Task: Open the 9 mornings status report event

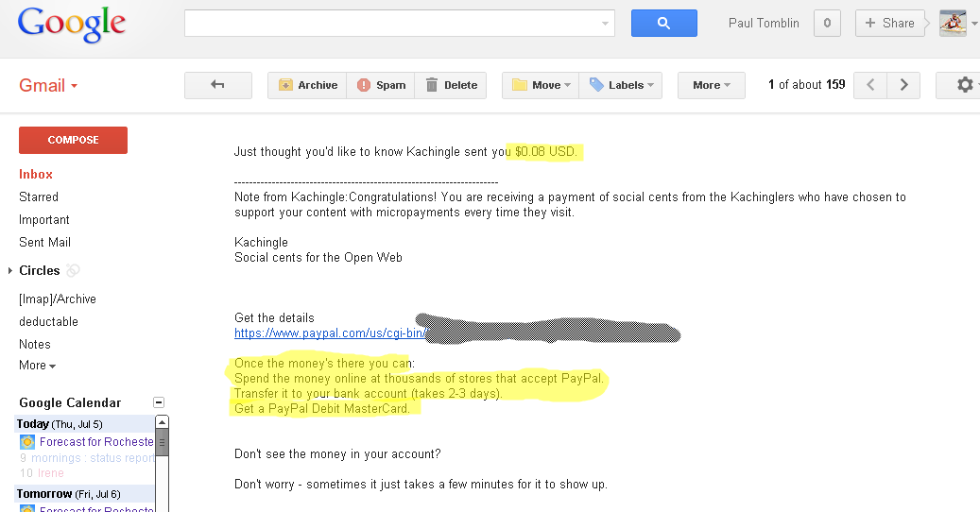Action: 87,457
